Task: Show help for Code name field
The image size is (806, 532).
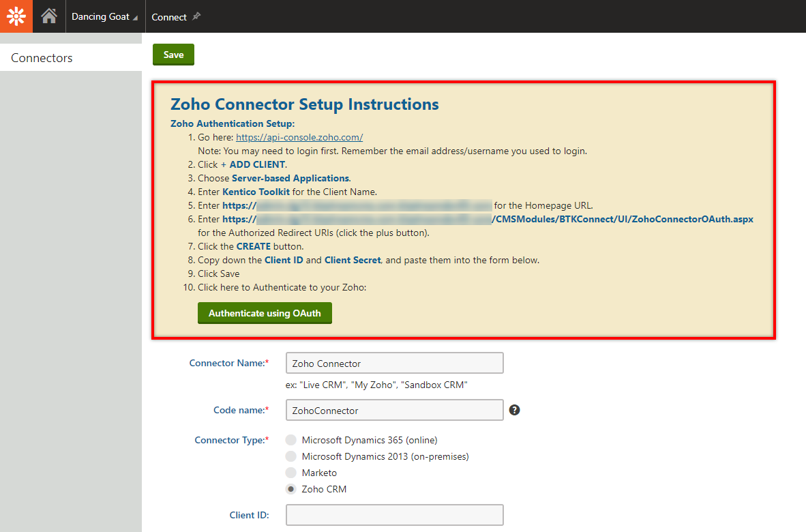Action: point(514,410)
